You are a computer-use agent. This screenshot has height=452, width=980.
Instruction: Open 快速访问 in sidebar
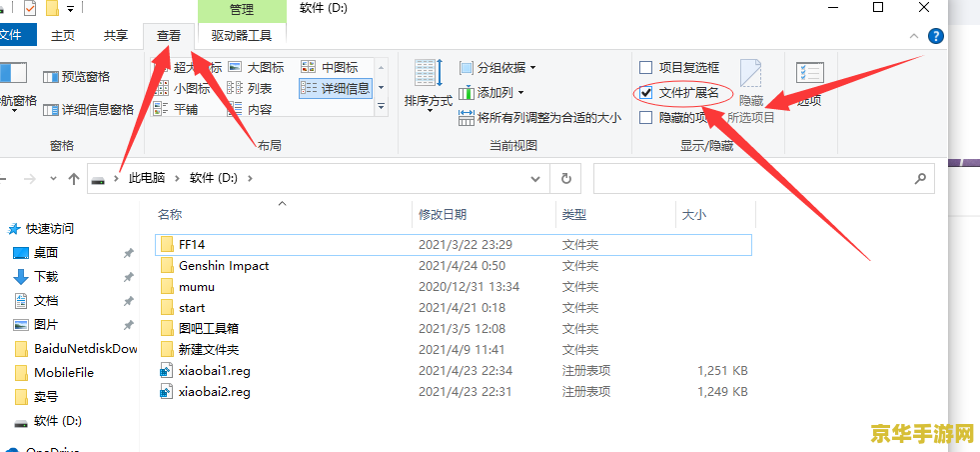click(x=41, y=229)
